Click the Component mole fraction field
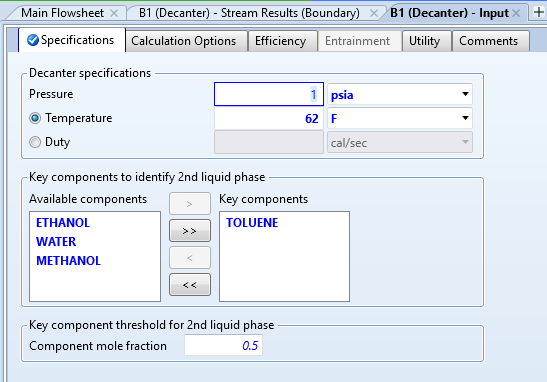This screenshot has height=382, width=547. (x=223, y=345)
